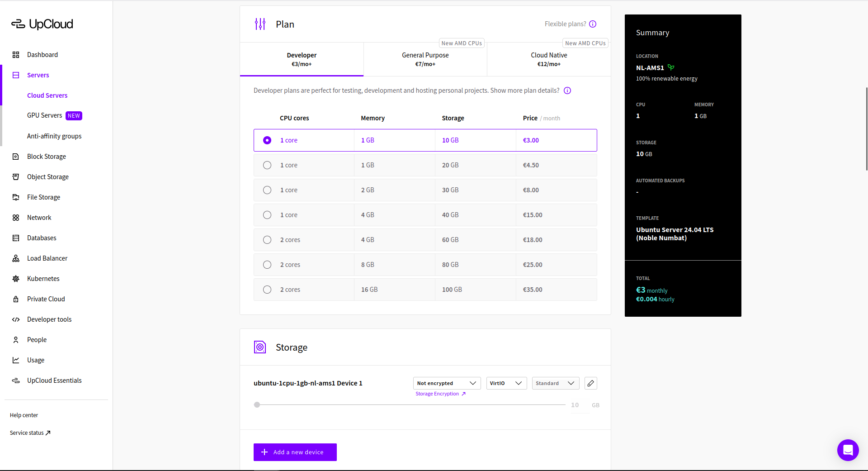Click the Load Balancer sidebar icon
This screenshot has height=471, width=868.
click(16, 258)
